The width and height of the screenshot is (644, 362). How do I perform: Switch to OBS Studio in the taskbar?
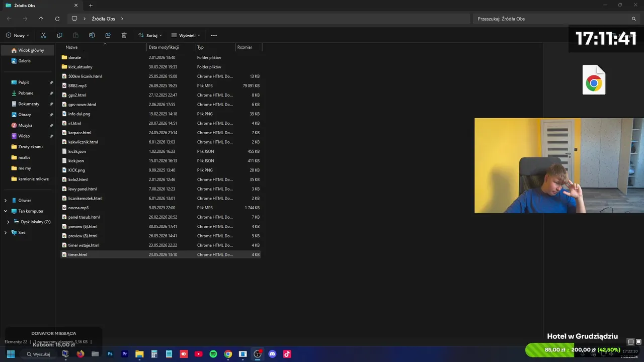coord(258,354)
